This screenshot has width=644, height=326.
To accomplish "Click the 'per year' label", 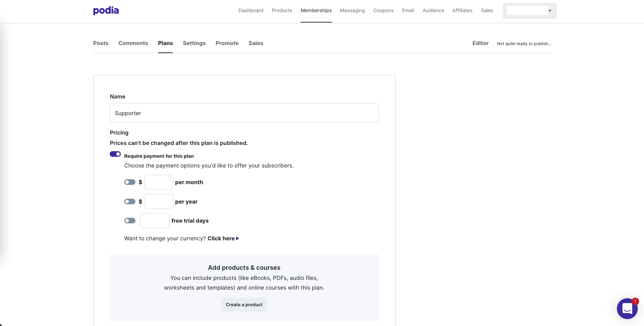I will pos(186,202).
